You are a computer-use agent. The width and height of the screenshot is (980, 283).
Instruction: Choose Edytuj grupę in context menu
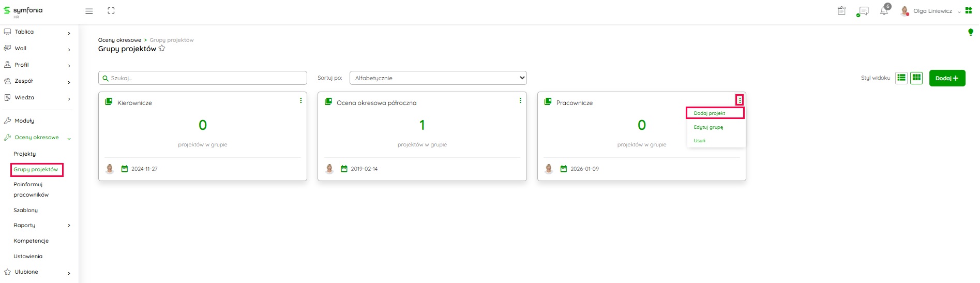pos(708,127)
